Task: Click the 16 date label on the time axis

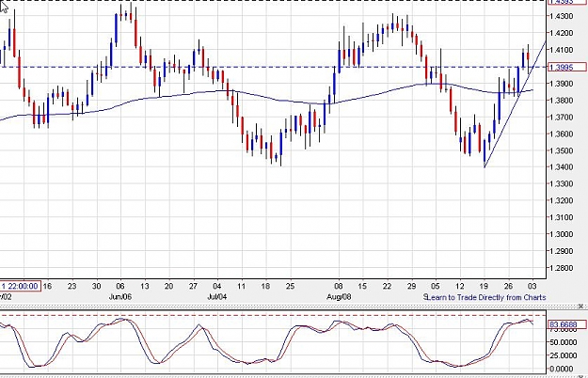Action: pos(47,287)
